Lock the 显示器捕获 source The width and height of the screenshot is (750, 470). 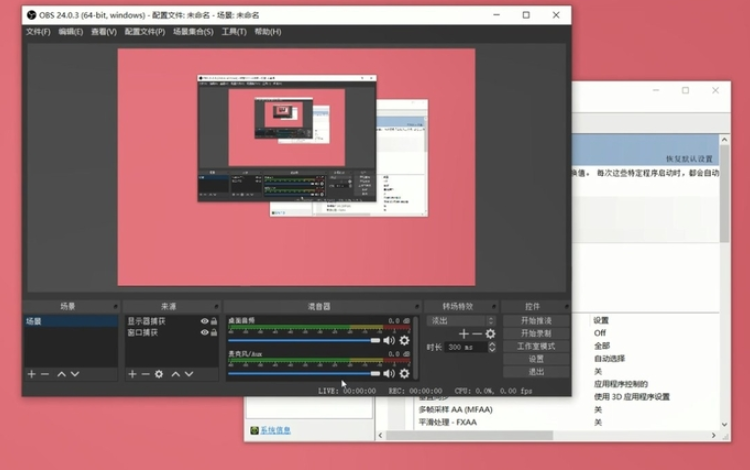pos(214,321)
